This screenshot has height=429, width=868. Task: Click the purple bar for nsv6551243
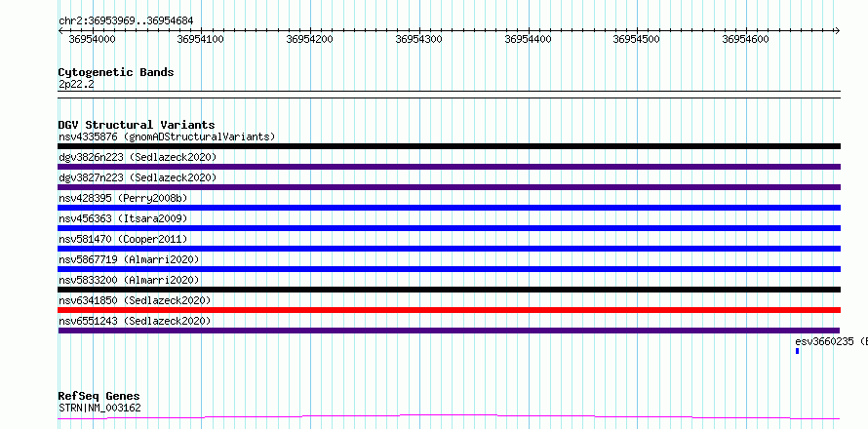pos(449,331)
